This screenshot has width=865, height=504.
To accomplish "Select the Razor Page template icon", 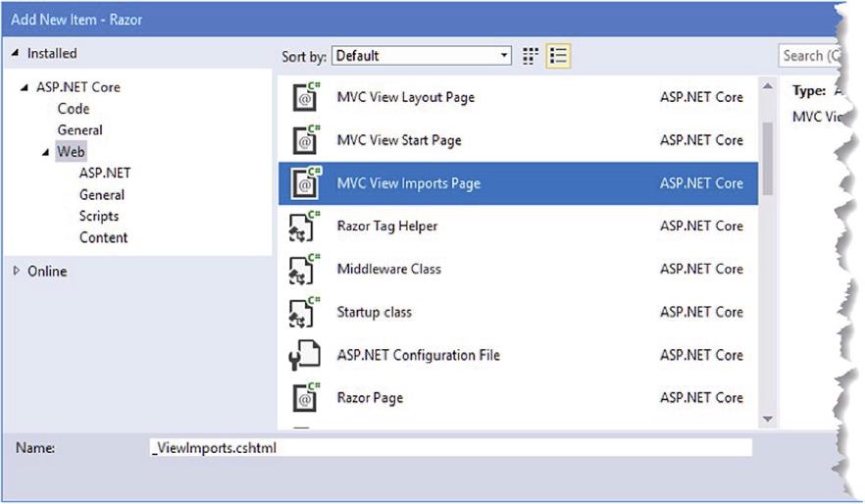I will [x=307, y=398].
